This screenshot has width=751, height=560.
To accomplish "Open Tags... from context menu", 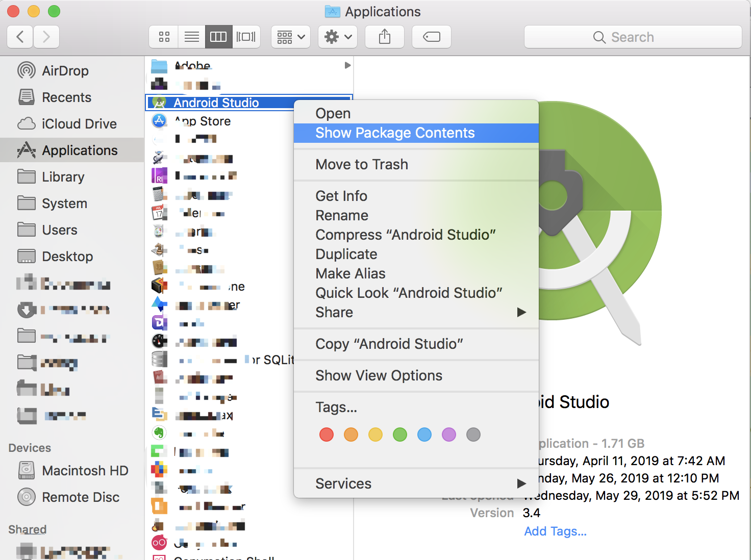I will 416,407.
